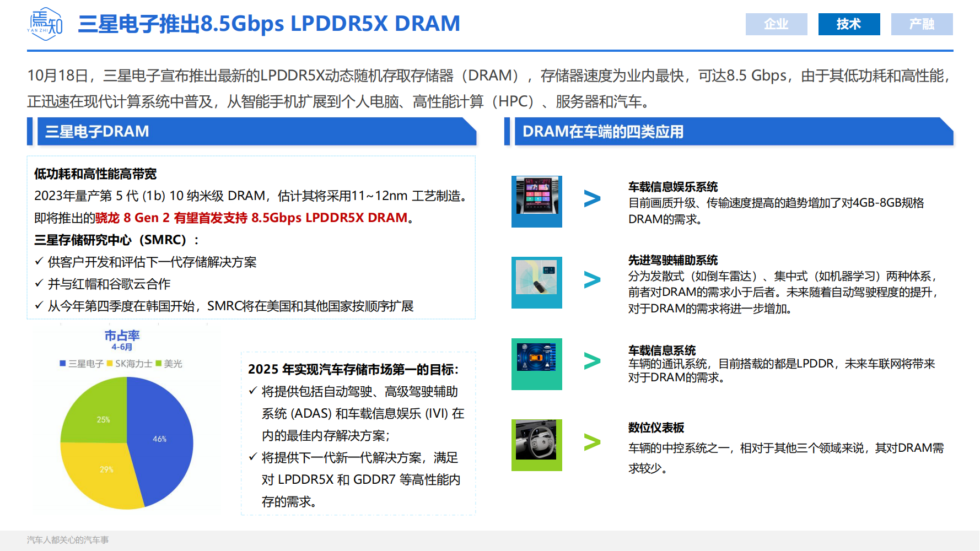Click the blue 三星电子 legend swatch

click(x=63, y=364)
